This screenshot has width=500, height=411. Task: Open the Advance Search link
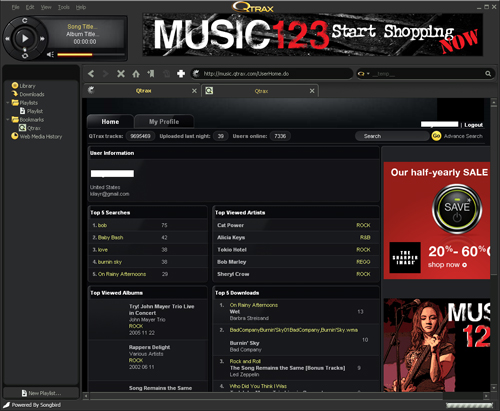click(463, 136)
